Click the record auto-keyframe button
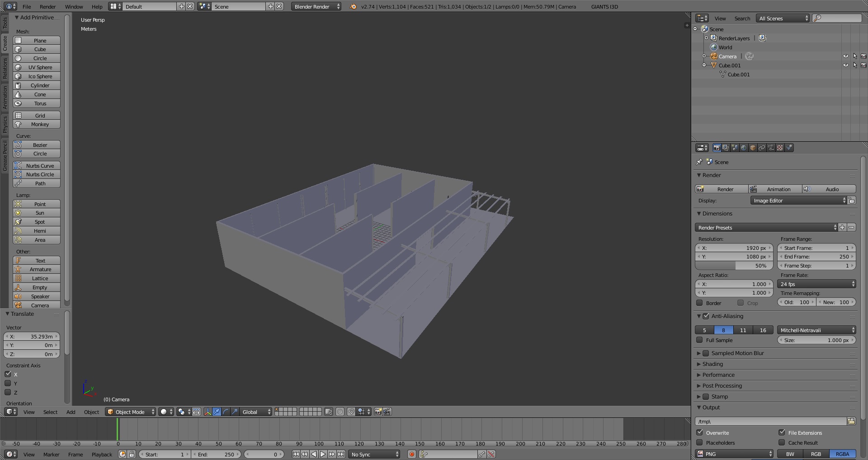Image resolution: width=868 pixels, height=460 pixels. click(412, 454)
